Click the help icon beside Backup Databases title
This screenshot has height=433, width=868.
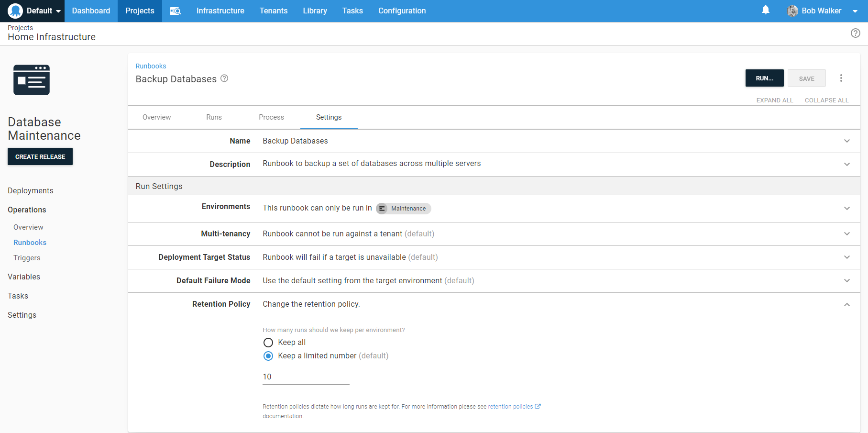coord(224,78)
